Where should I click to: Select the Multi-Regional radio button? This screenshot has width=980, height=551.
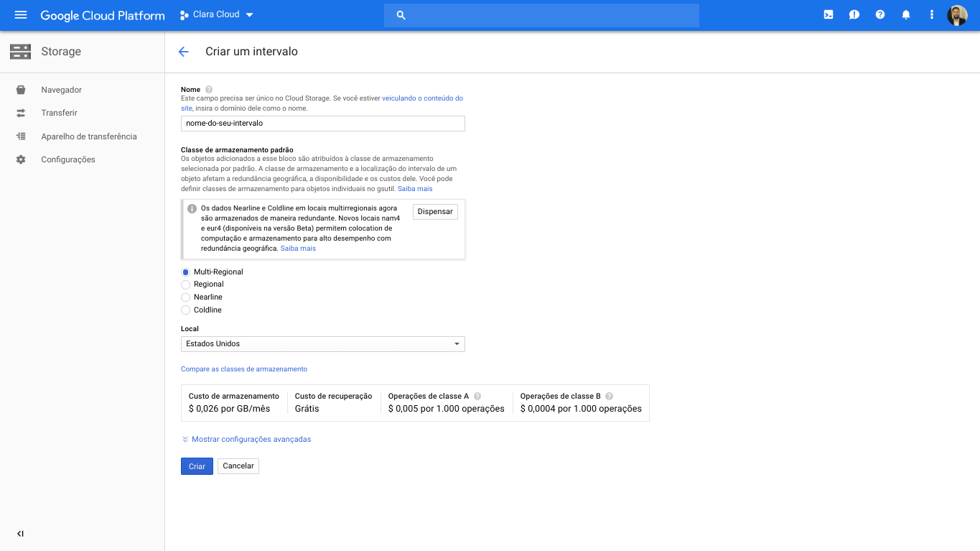[186, 272]
